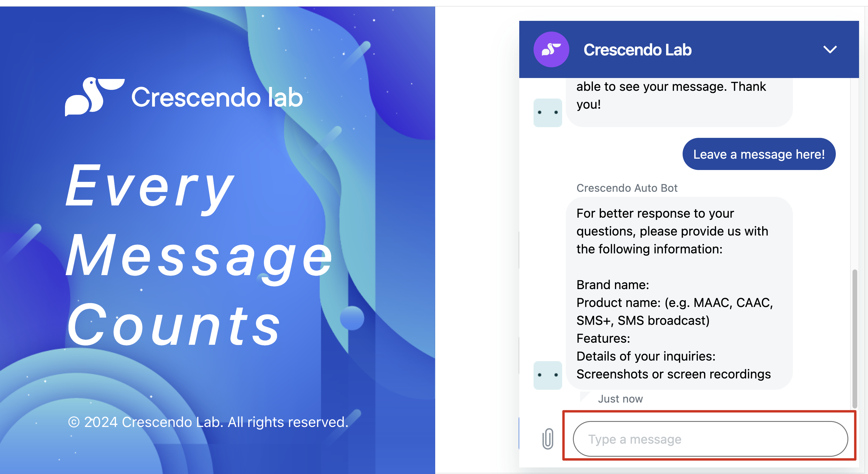868x474 pixels.
Task: Collapse the chat window using the header chevron
Action: (830, 49)
